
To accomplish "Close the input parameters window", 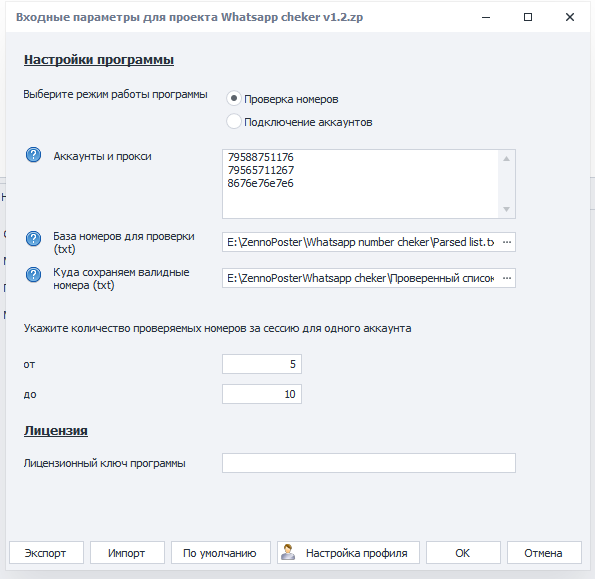I will (x=570, y=17).
